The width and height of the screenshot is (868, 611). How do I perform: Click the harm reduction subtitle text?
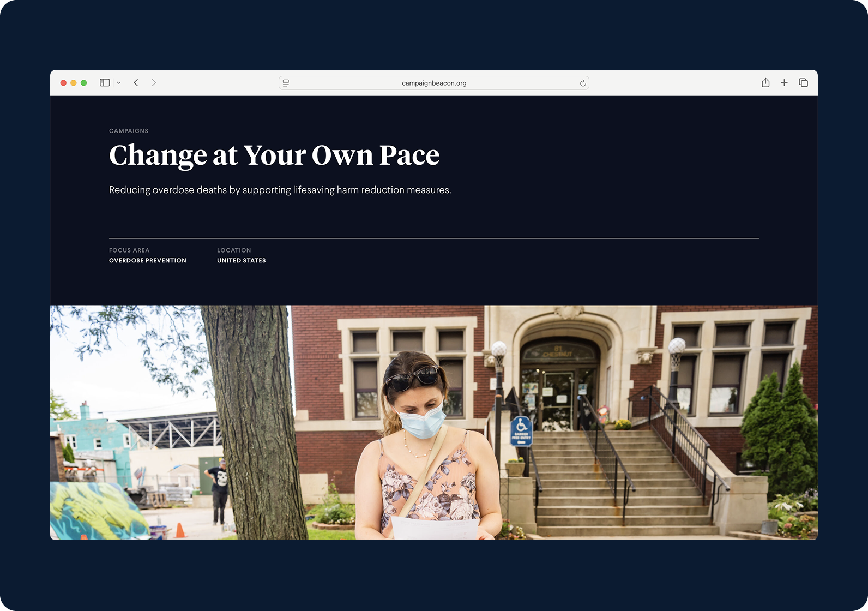pos(280,190)
